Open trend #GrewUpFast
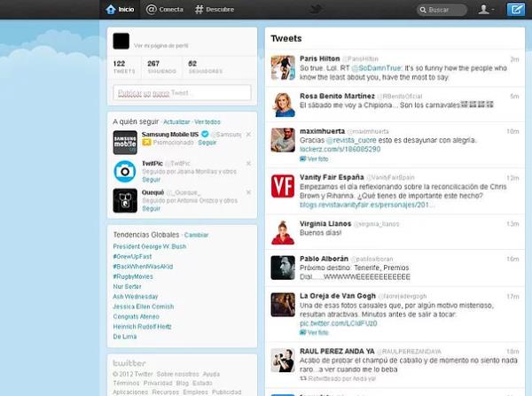Screen dimensions: 532x396 point(132,257)
